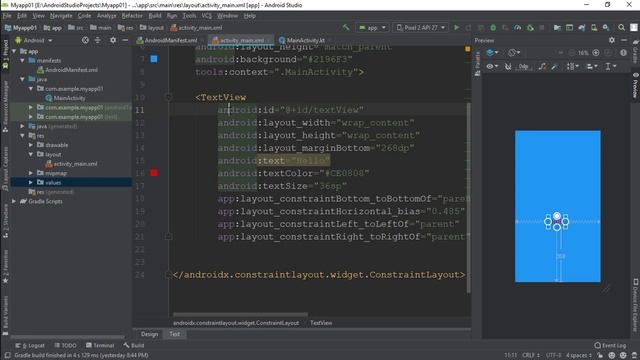This screenshot has height=360, width=640.
Task: Open Project panel settings gear
Action: [x=113, y=40]
